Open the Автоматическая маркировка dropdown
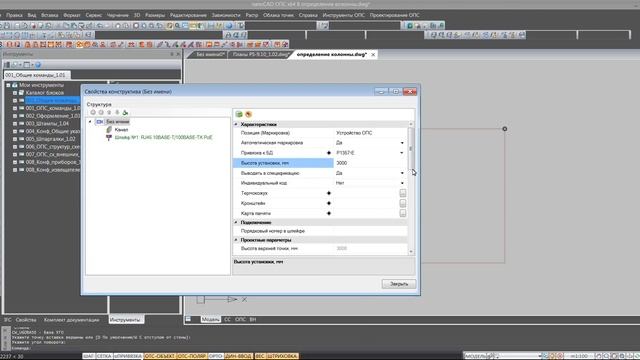 point(402,143)
